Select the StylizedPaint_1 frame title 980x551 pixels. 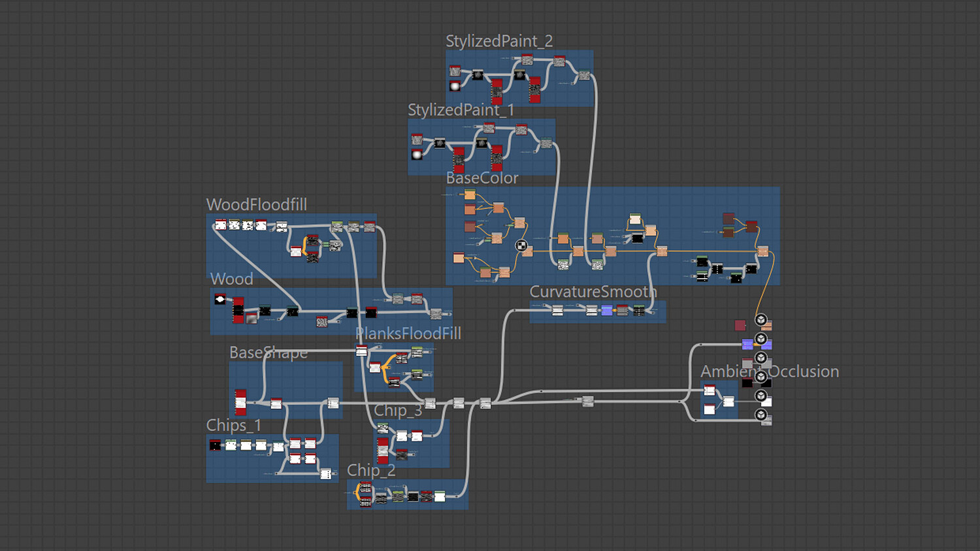[x=461, y=110]
